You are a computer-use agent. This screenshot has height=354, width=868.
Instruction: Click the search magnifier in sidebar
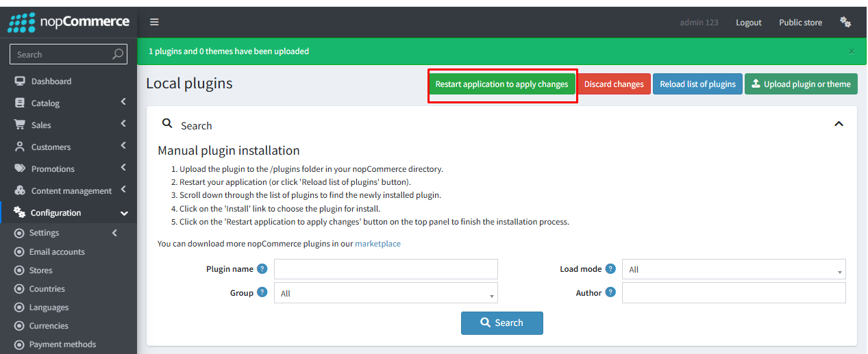pyautogui.click(x=118, y=54)
